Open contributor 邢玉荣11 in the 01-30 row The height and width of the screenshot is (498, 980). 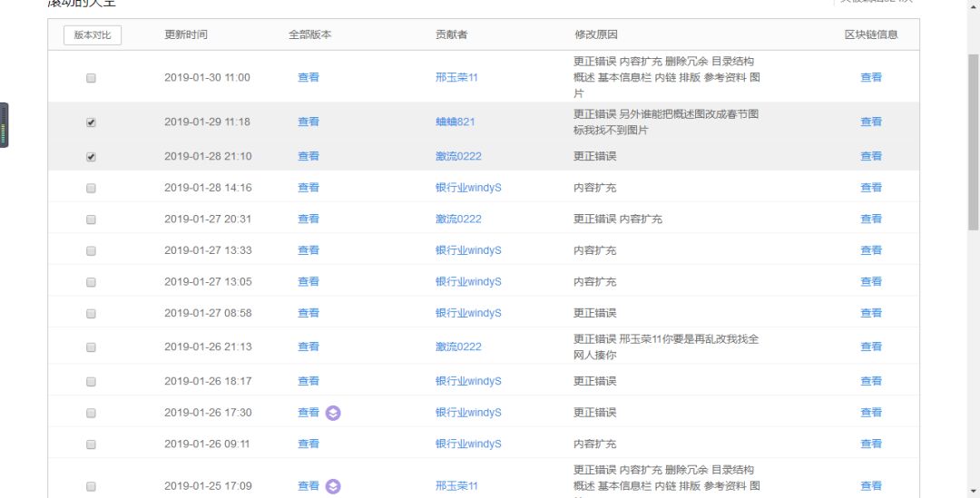point(456,77)
